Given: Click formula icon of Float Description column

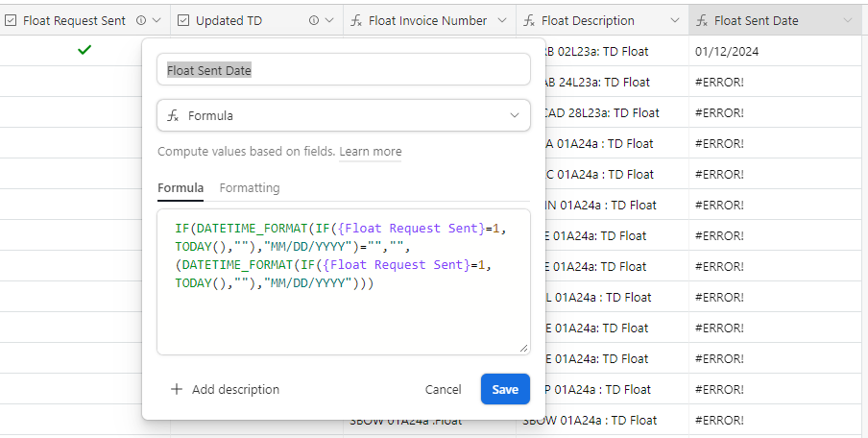Looking at the screenshot, I should click(529, 20).
